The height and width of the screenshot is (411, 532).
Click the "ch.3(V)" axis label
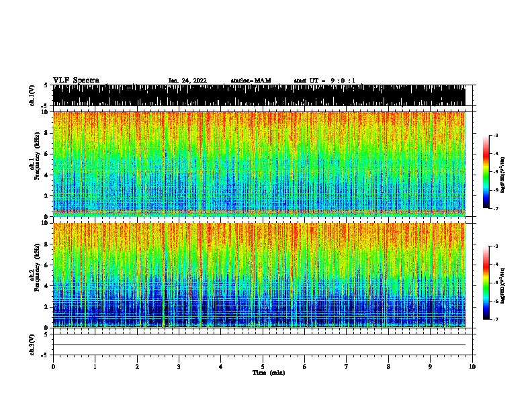coord(32,345)
